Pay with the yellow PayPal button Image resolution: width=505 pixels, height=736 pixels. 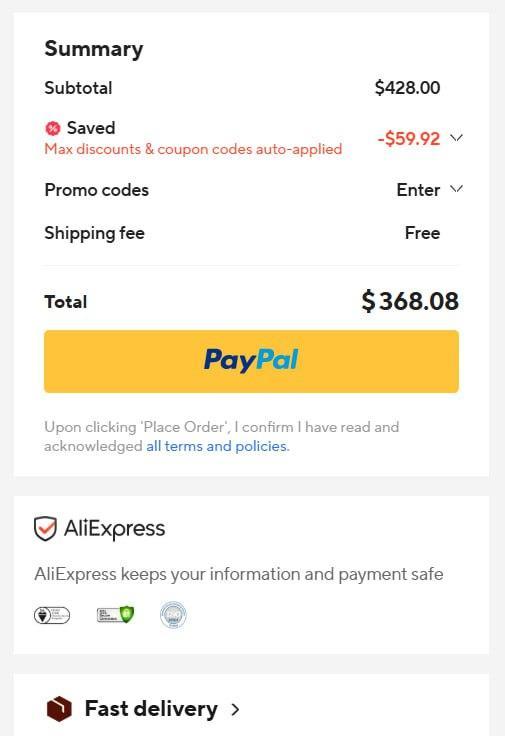pos(252,361)
